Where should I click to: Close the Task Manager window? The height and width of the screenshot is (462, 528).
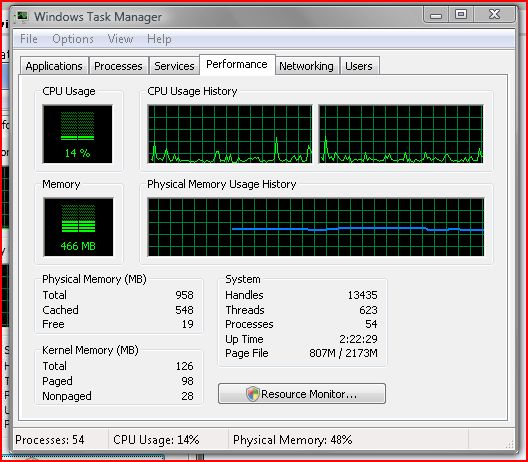pos(494,14)
